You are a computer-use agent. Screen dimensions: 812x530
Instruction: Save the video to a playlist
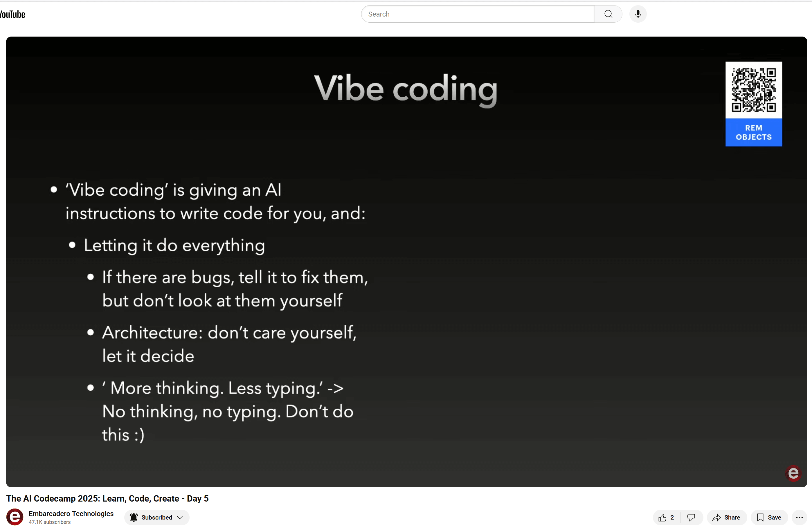[769, 518]
